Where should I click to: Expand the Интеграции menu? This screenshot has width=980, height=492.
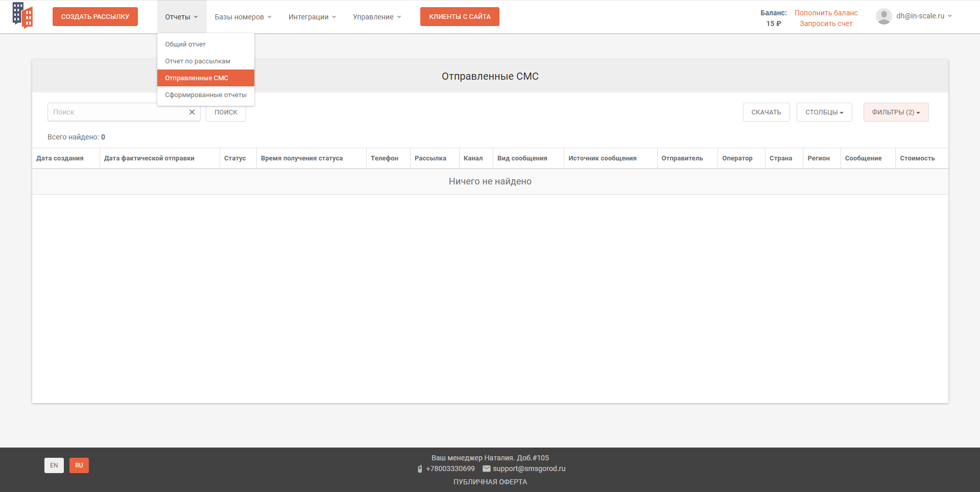click(x=313, y=17)
